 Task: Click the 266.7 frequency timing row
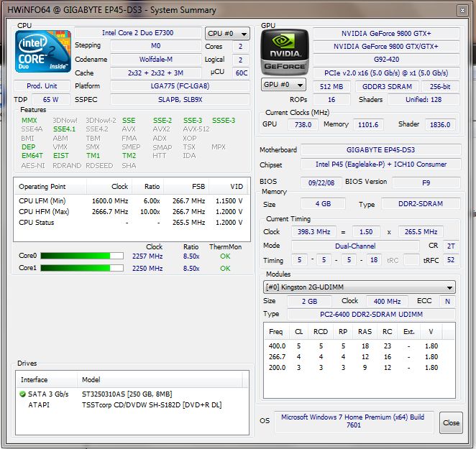pyautogui.click(x=359, y=357)
